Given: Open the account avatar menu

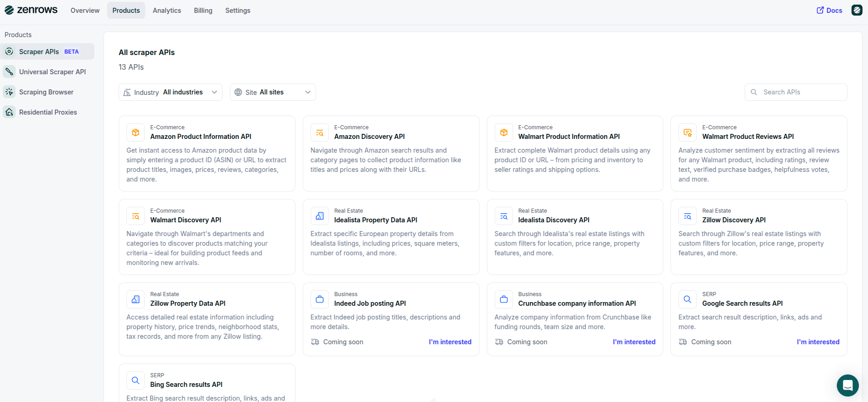Looking at the screenshot, I should pos(857,10).
